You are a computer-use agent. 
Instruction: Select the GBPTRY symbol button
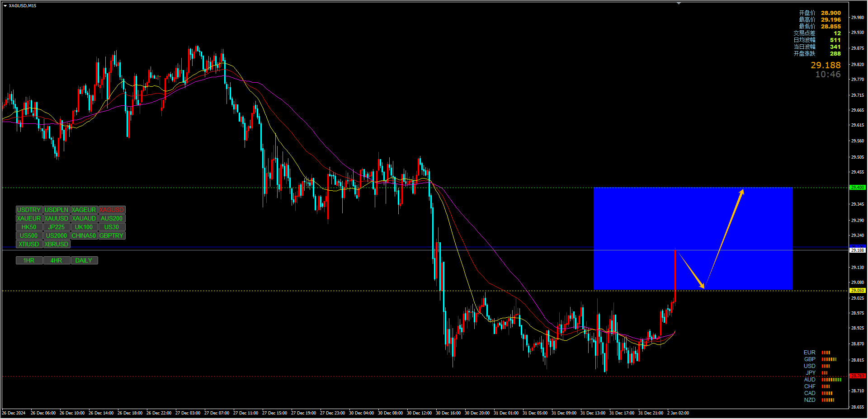112,235
